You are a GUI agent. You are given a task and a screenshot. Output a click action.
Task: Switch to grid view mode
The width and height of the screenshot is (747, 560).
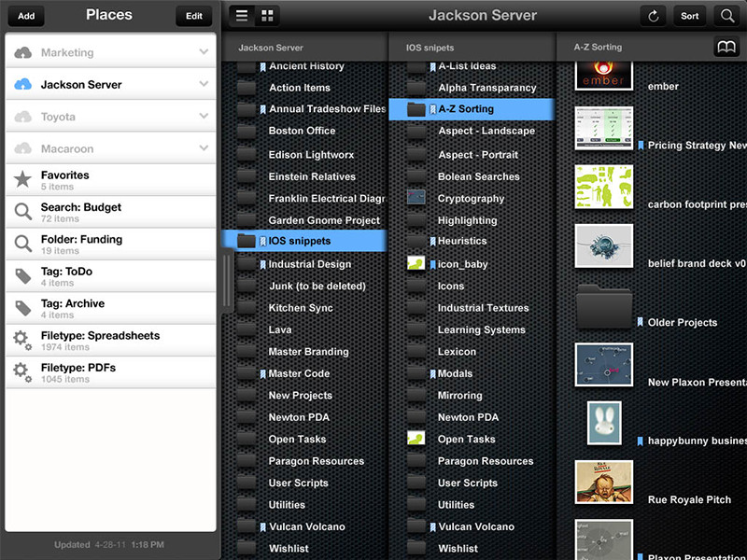[267, 16]
